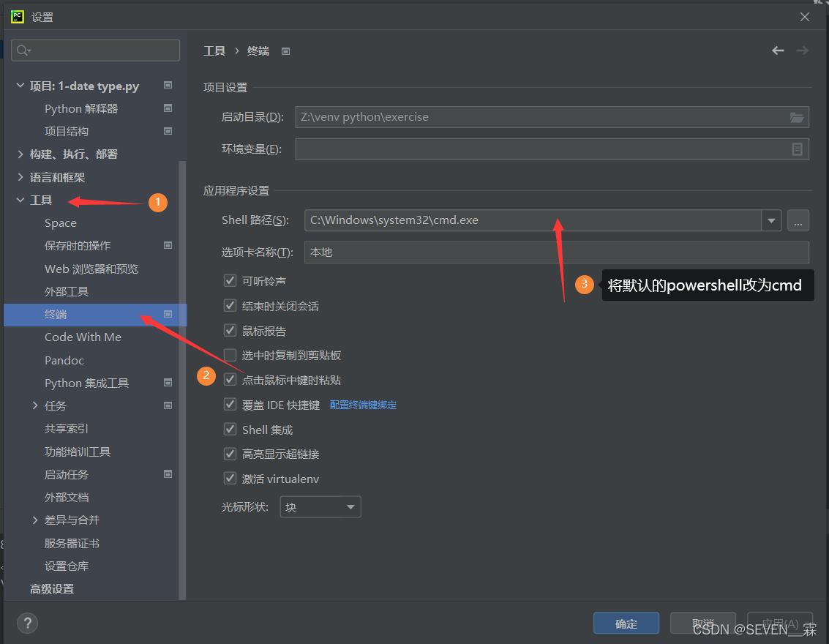The width and height of the screenshot is (829, 644).
Task: Select 共享索引 in the tree
Action: pyautogui.click(x=67, y=428)
